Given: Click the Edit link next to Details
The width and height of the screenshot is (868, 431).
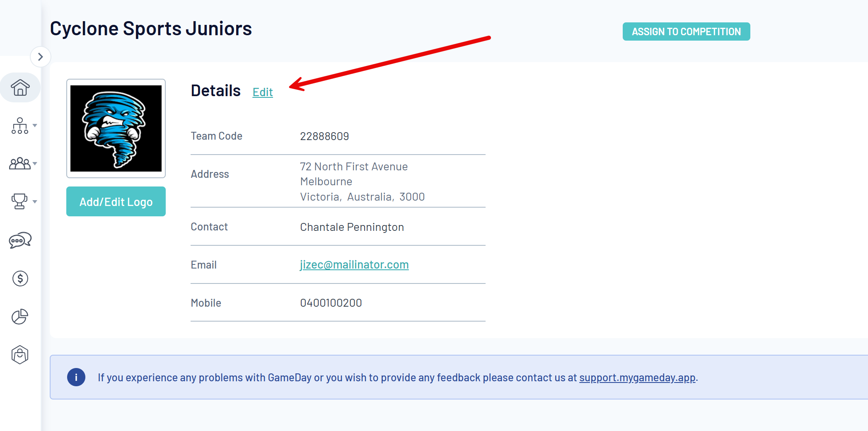Looking at the screenshot, I should [263, 92].
